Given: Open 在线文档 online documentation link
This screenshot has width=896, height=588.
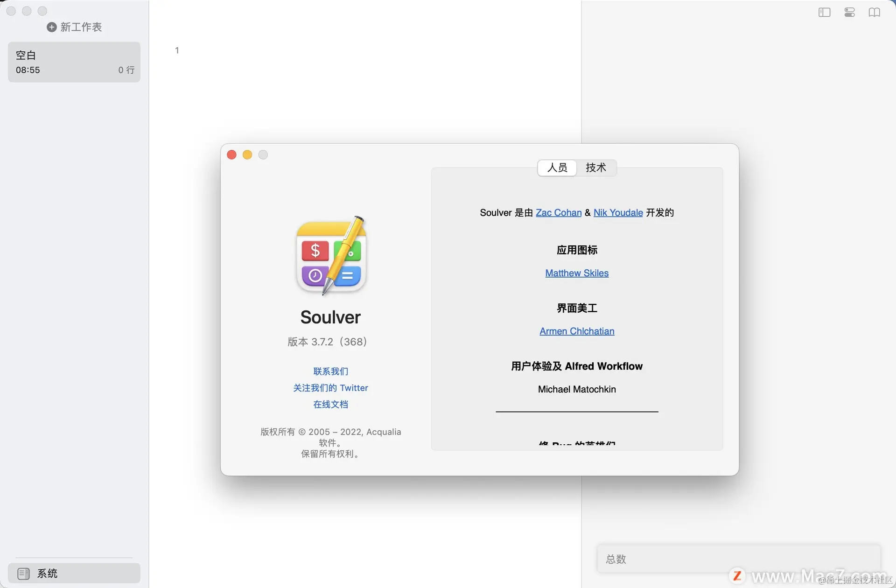Looking at the screenshot, I should [330, 405].
